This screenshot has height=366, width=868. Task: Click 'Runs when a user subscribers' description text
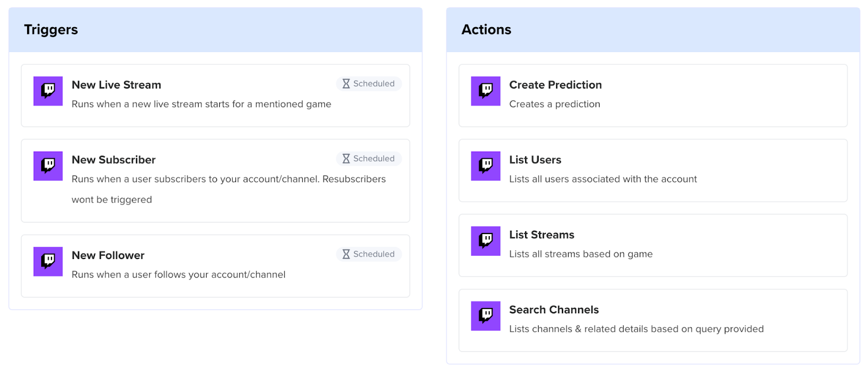[x=228, y=179]
